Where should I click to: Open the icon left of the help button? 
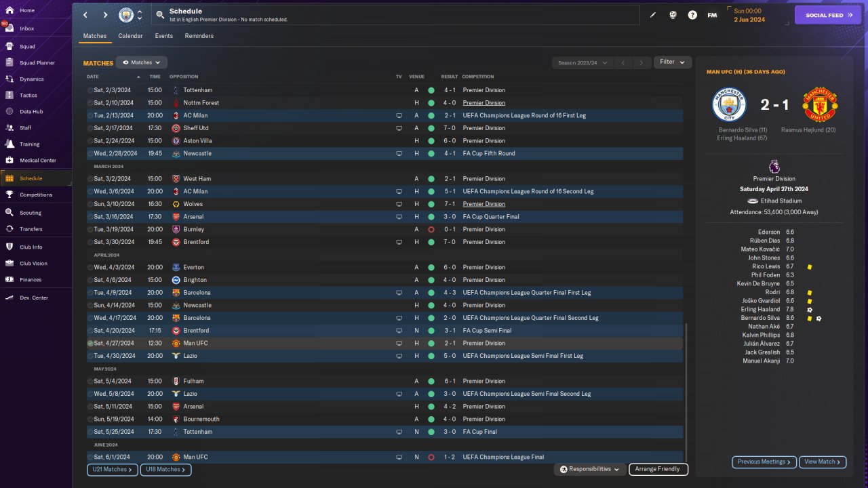pos(673,15)
